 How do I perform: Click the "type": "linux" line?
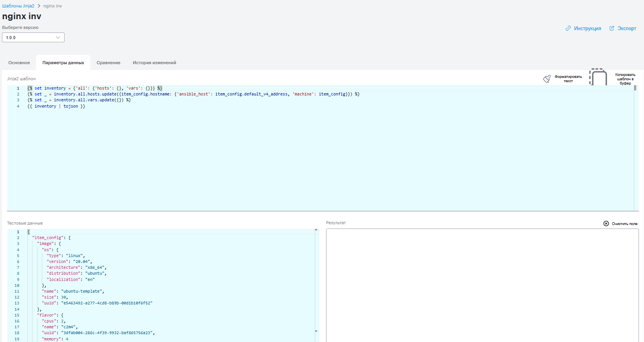tap(66, 256)
